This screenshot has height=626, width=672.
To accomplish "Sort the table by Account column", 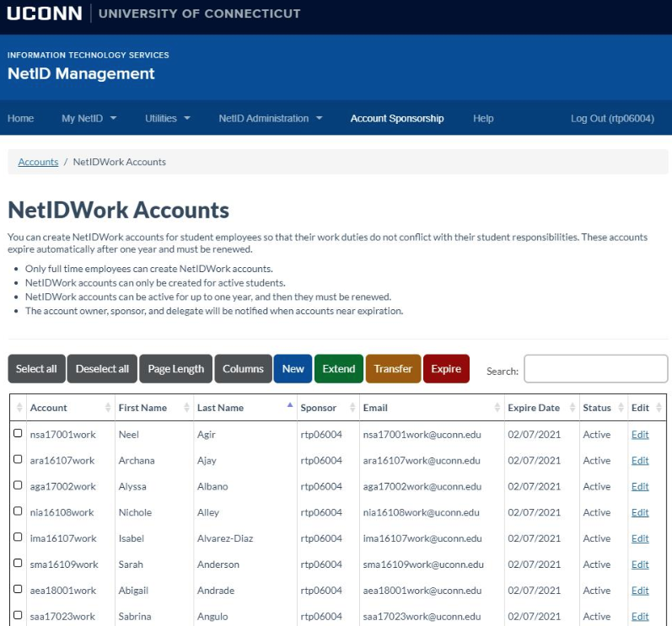I will (49, 408).
